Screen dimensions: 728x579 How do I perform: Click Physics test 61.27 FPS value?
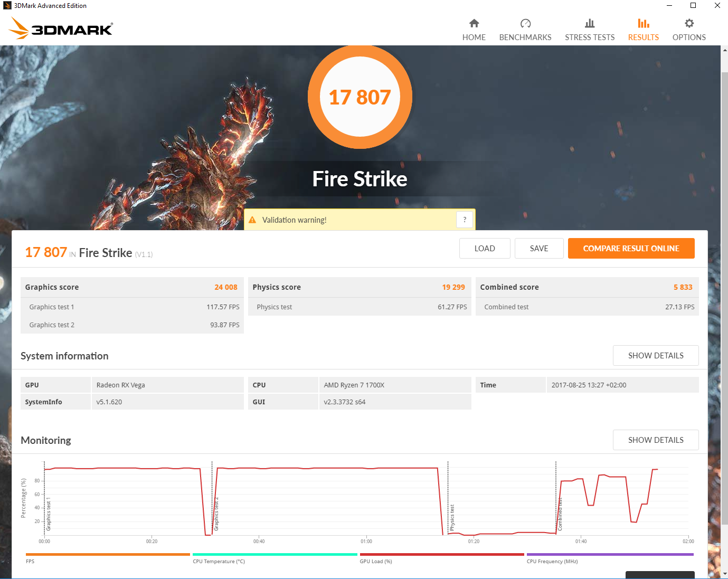click(452, 307)
